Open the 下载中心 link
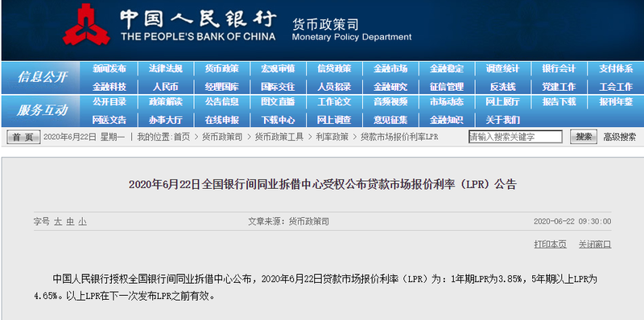 [x=278, y=121]
